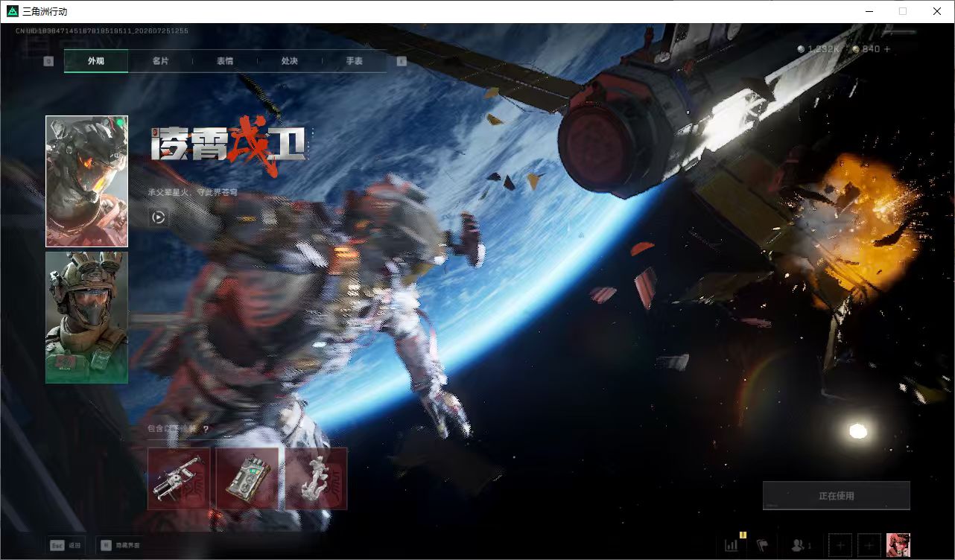View the included weapon item thumbnail

click(179, 478)
